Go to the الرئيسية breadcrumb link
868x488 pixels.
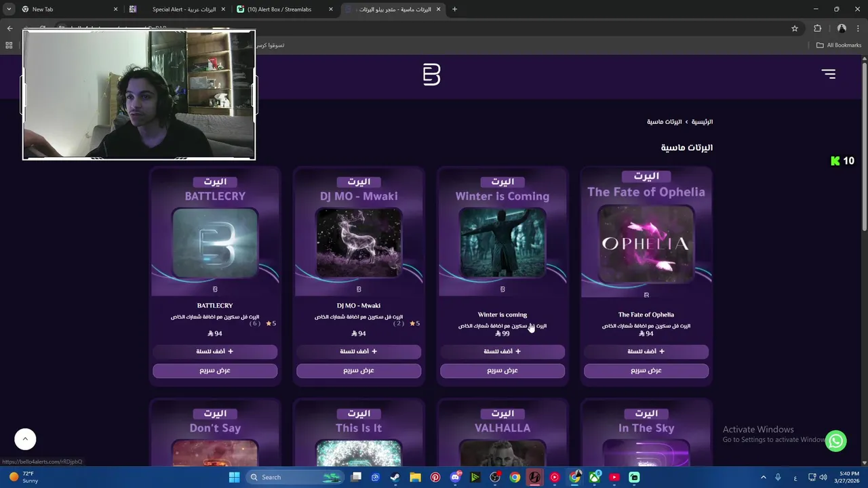[702, 122]
